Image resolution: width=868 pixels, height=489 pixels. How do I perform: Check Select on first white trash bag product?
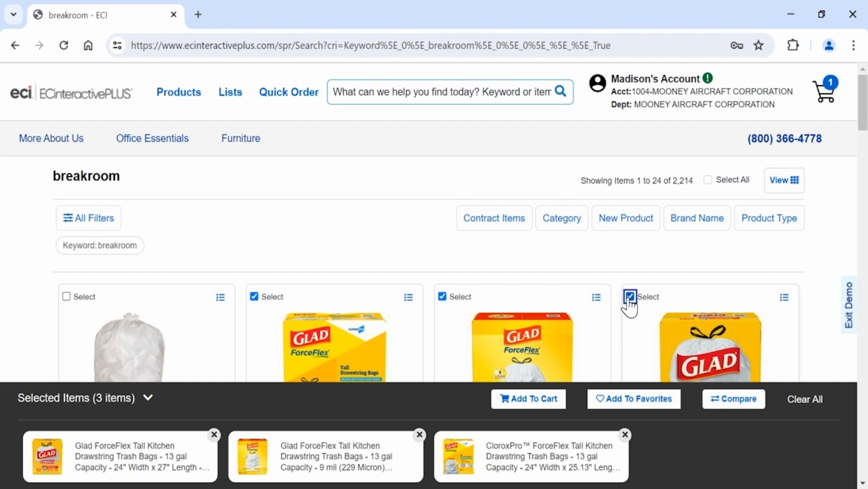[66, 297]
